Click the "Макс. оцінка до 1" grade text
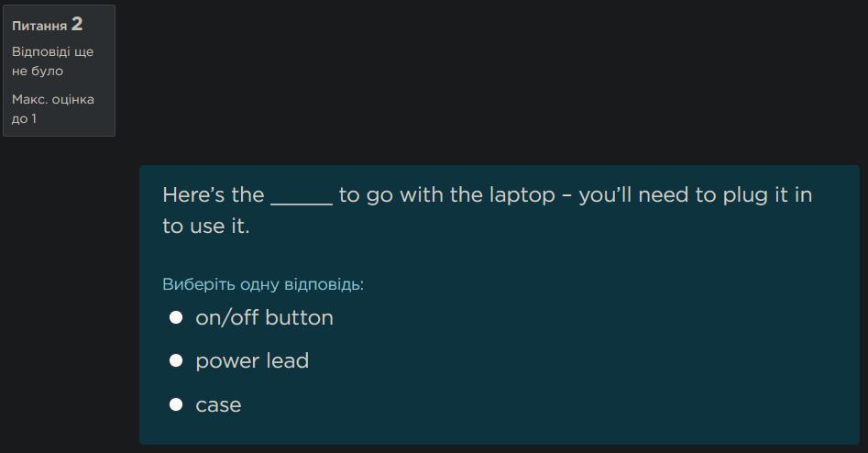Image resolution: width=868 pixels, height=453 pixels. click(52, 109)
